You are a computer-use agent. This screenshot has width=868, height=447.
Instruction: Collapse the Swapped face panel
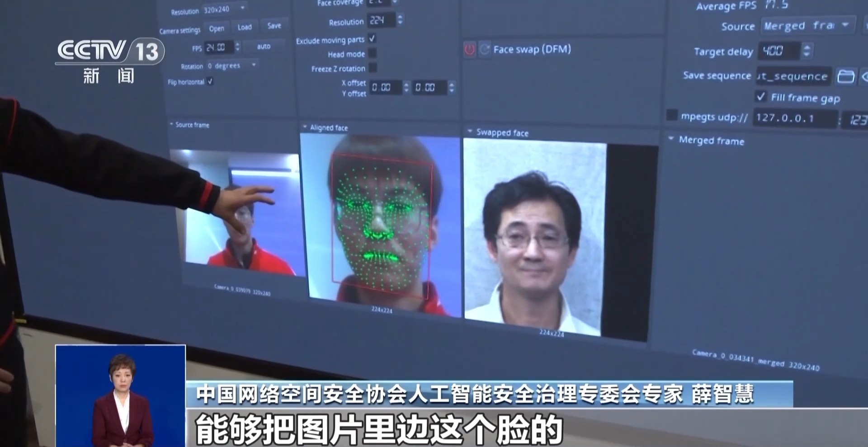click(x=470, y=132)
